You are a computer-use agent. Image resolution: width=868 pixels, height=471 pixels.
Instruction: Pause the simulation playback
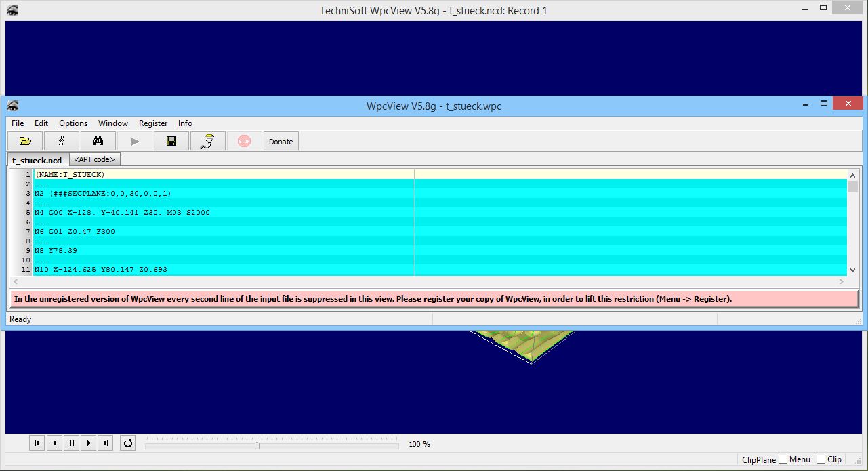click(x=72, y=443)
